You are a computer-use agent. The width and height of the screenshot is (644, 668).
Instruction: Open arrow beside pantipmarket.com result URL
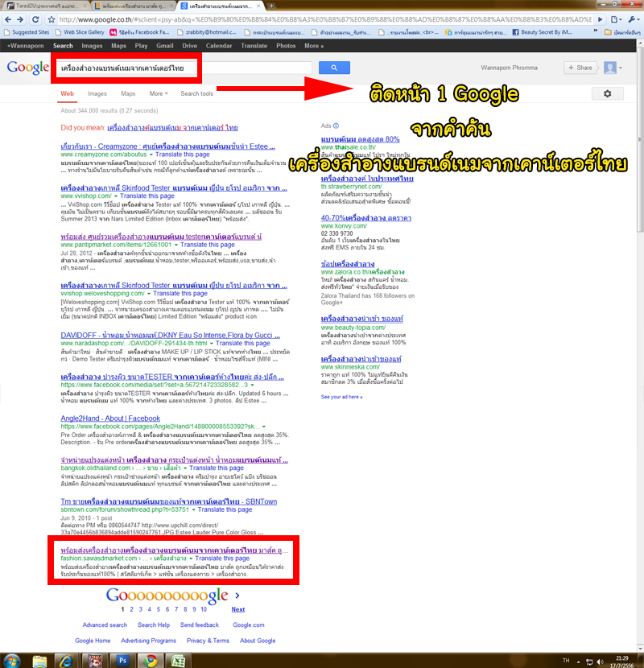(x=176, y=245)
